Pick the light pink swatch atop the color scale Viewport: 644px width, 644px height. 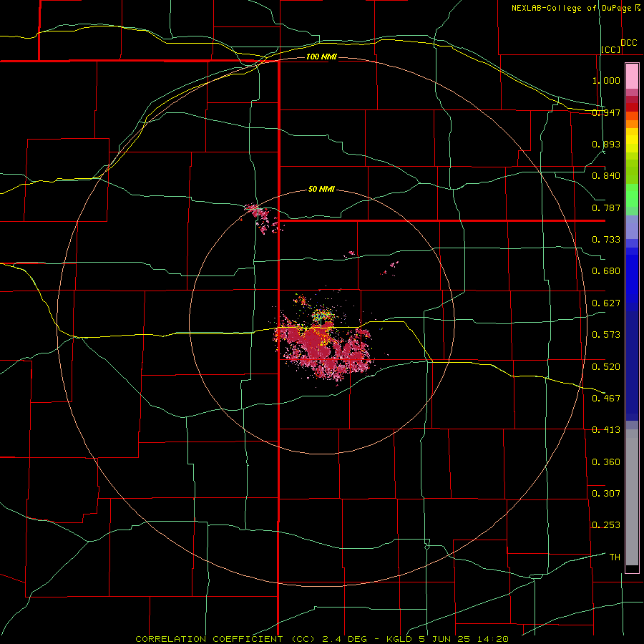[632, 77]
